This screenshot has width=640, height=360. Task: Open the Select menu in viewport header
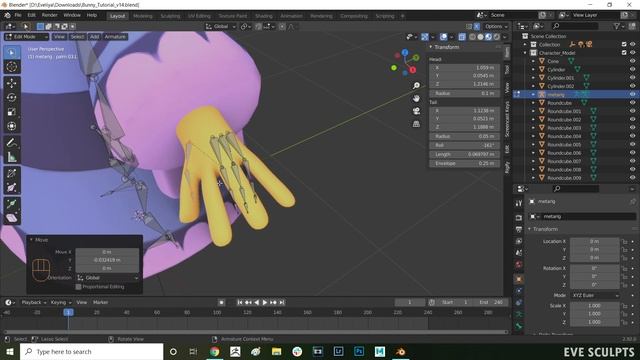77,37
